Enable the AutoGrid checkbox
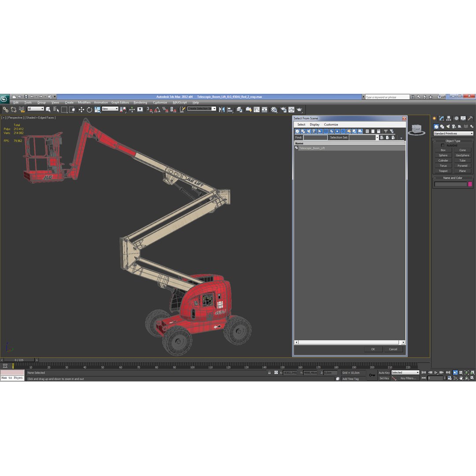Image resolution: width=476 pixels, height=476 pixels. tap(443, 145)
